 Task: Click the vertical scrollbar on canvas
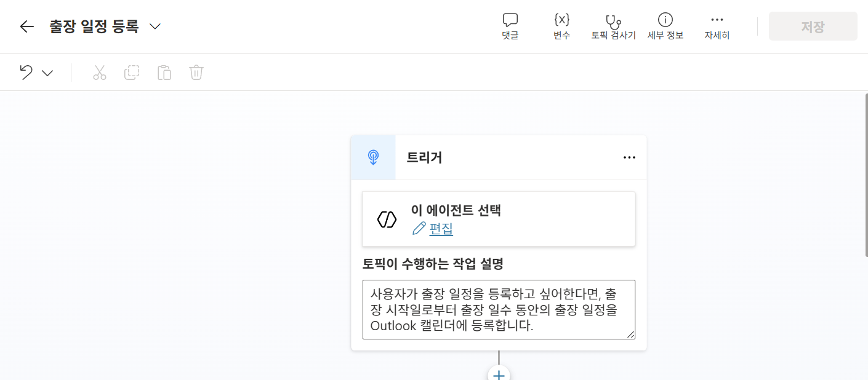point(866,175)
